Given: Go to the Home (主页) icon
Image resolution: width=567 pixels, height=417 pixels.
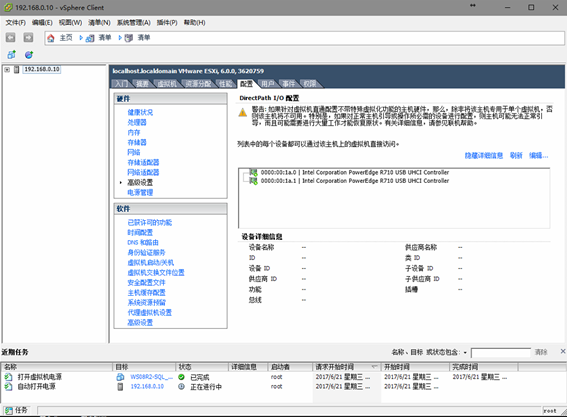Looking at the screenshot, I should 51,38.
